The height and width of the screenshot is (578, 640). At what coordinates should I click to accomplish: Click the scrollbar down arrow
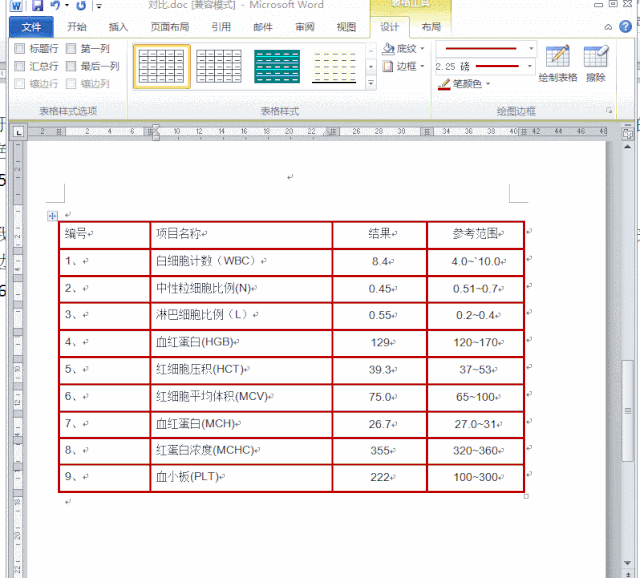pos(628,563)
